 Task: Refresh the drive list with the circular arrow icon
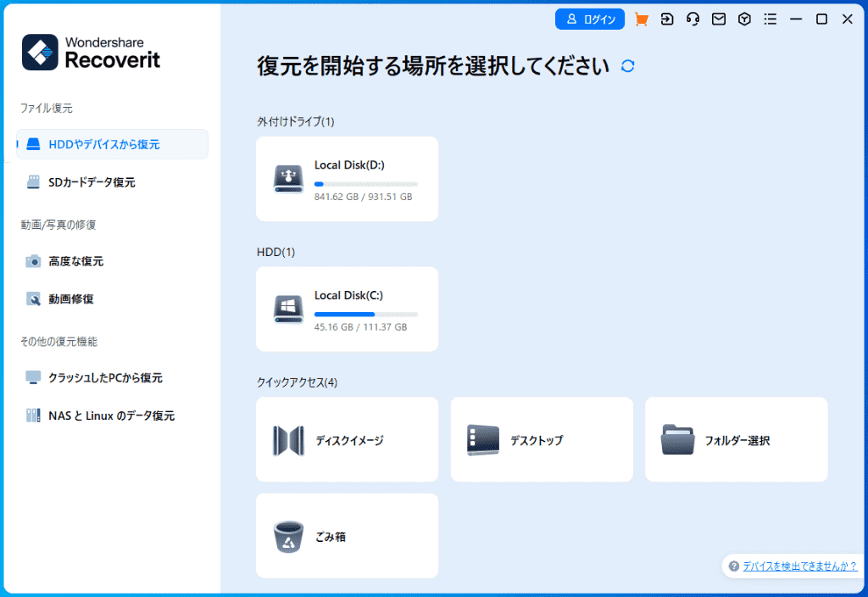point(628,66)
